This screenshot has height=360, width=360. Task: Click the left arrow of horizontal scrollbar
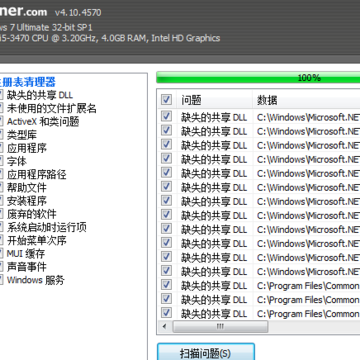coord(164,326)
